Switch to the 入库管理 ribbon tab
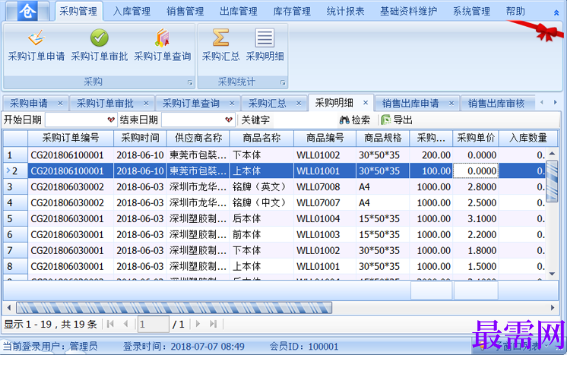This screenshot has height=366, width=584. [132, 12]
